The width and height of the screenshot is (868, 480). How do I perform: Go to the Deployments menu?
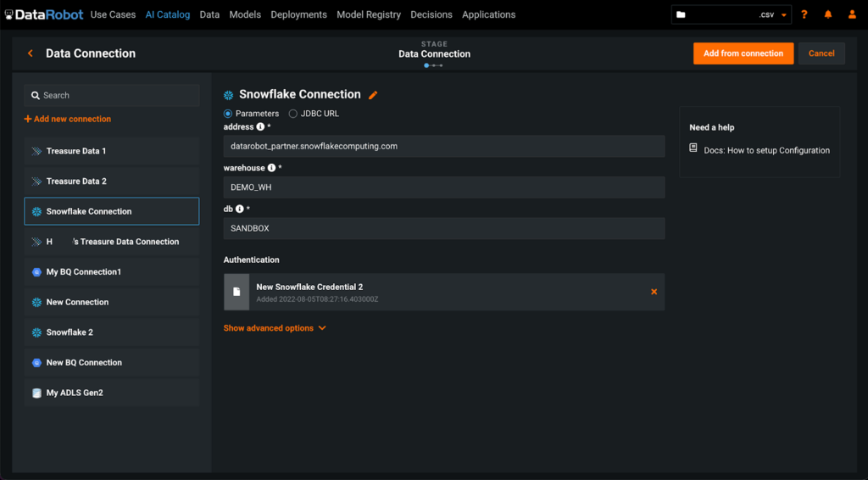pos(298,14)
